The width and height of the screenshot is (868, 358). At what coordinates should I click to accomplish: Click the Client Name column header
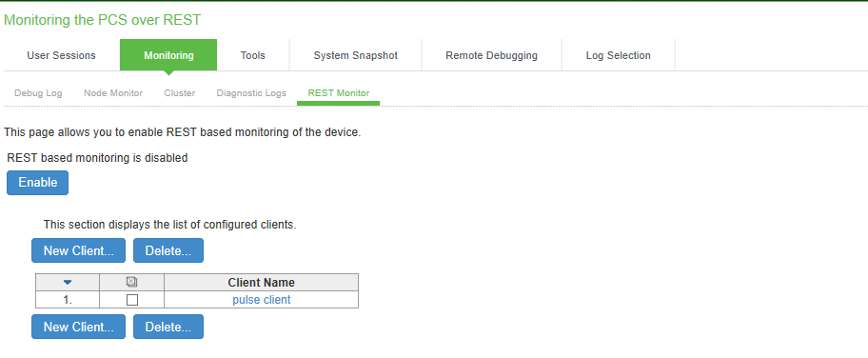tap(262, 283)
